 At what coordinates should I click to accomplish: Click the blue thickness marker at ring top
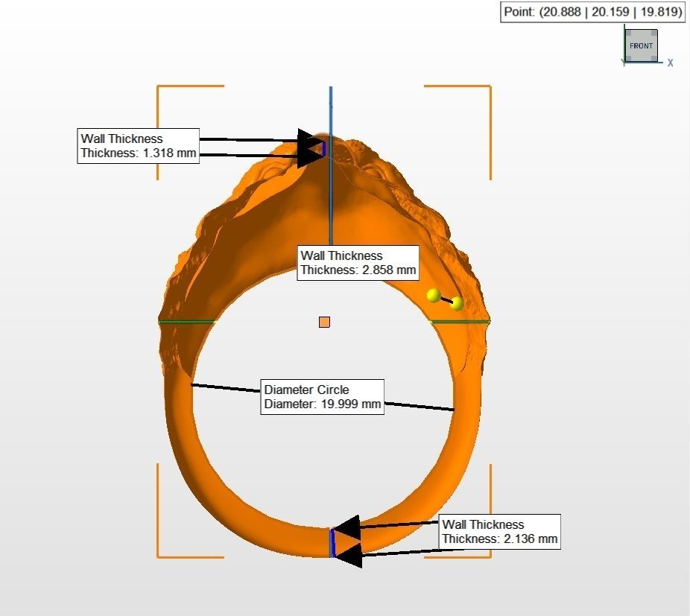(324, 149)
